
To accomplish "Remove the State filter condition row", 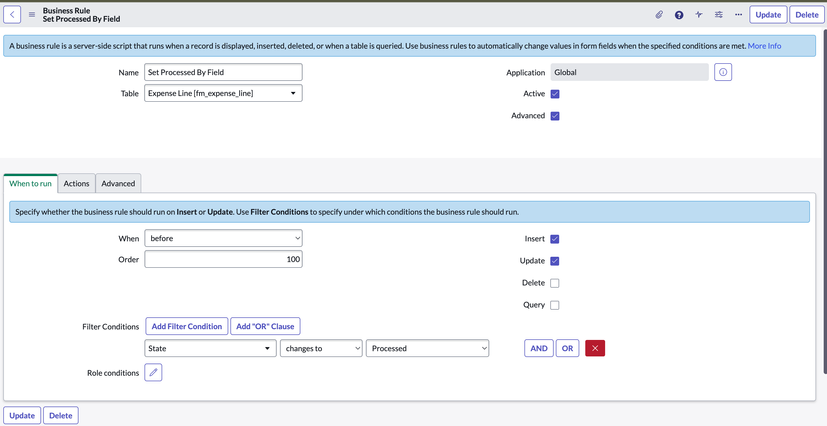I will (595, 348).
